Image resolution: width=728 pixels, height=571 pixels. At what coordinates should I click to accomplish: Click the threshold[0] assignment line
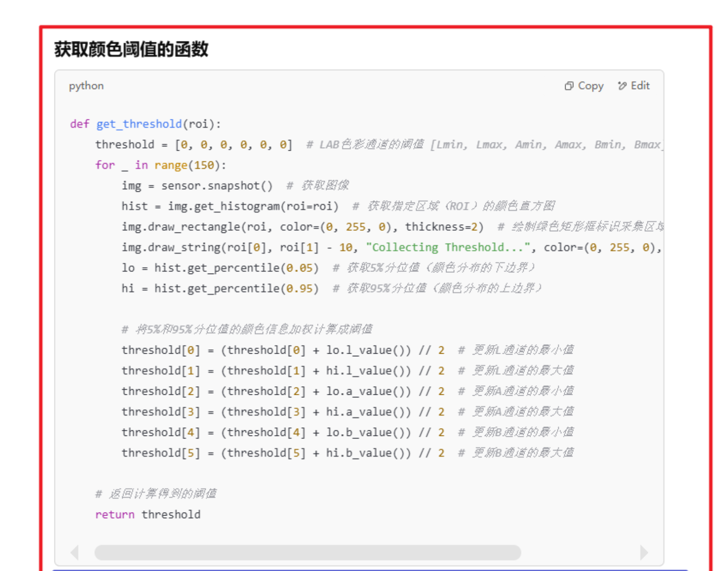click(347, 350)
